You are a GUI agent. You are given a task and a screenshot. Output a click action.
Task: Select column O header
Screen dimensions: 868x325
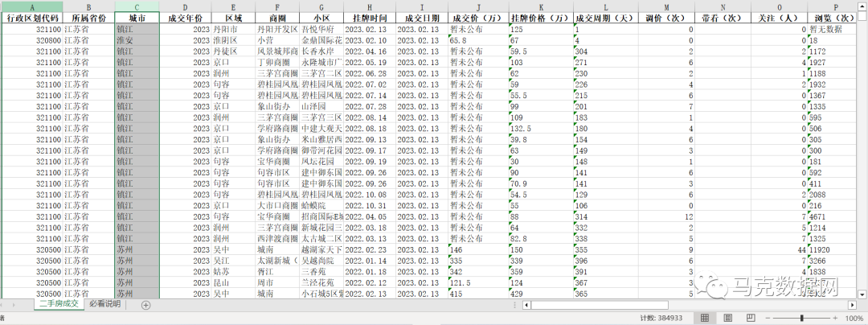click(x=779, y=6)
